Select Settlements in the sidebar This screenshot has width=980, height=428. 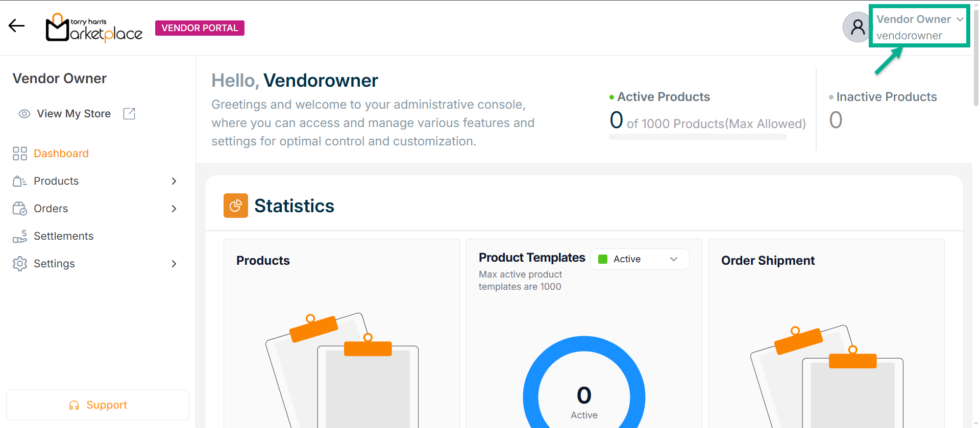tap(63, 236)
